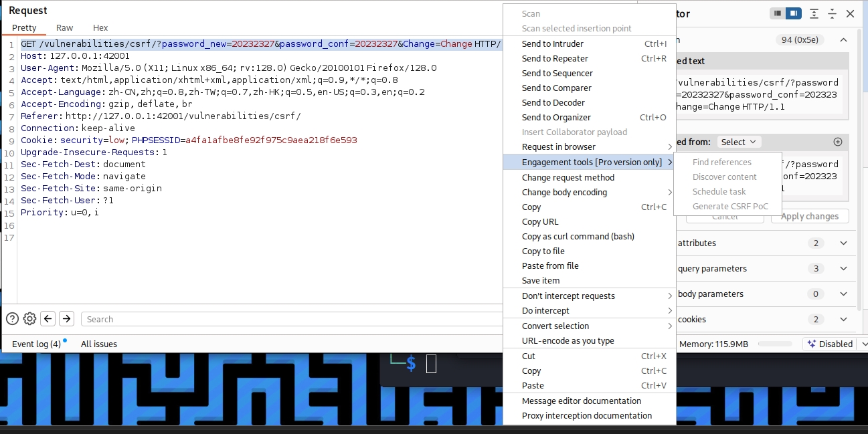Choose the Copy entry directly below Cut
Viewport: 868px width, 434px height.
[589, 371]
